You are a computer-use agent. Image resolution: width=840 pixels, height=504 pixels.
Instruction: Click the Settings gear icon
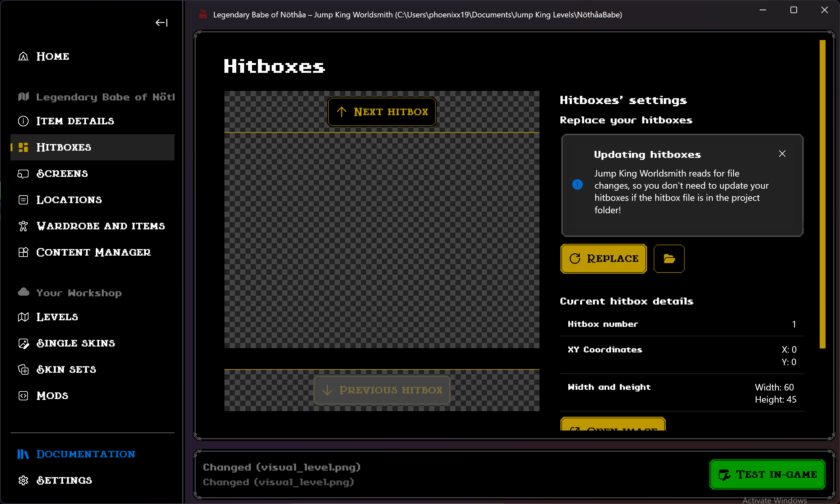coord(23,480)
